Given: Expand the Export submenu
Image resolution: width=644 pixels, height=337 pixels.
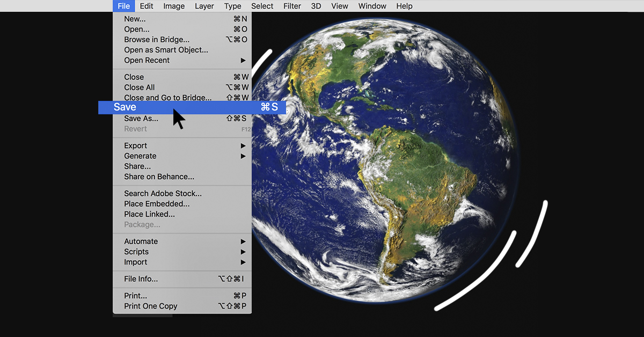Looking at the screenshot, I should tap(136, 146).
